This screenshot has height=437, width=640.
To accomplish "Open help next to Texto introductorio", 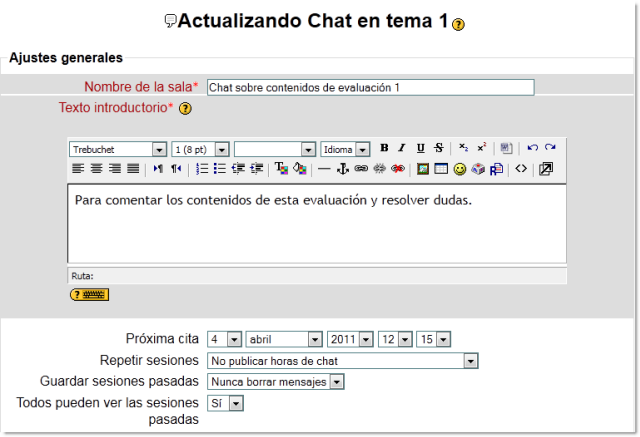I will 185,108.
